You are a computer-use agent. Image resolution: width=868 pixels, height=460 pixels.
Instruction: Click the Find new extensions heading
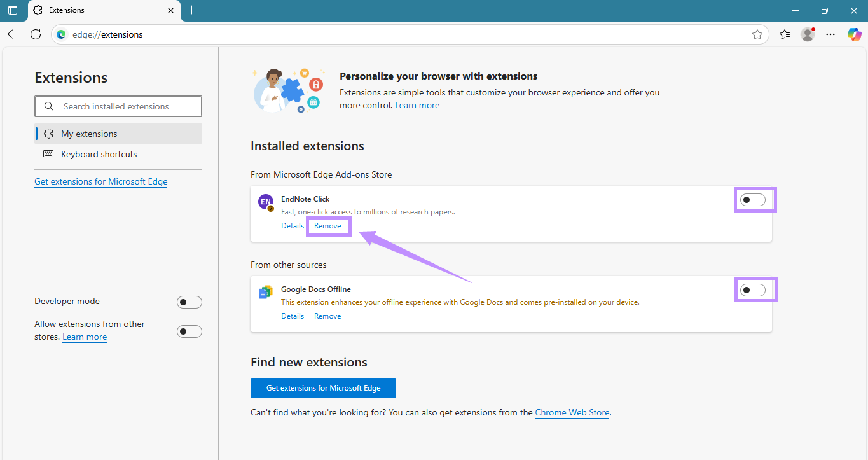click(309, 362)
